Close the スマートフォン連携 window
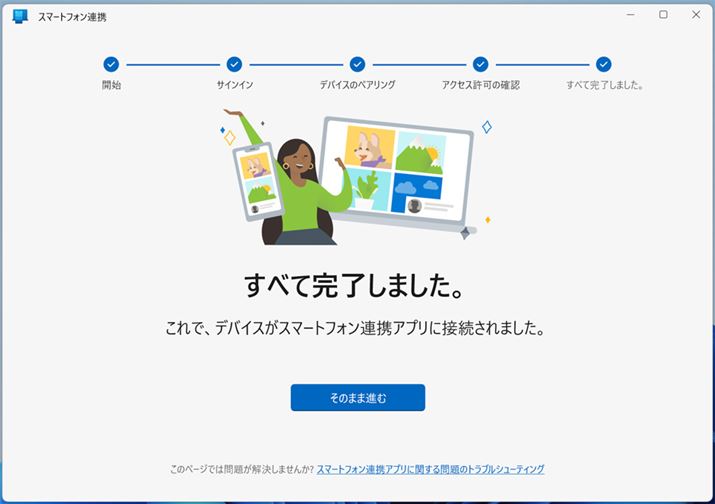This screenshot has height=504, width=715. [696, 15]
